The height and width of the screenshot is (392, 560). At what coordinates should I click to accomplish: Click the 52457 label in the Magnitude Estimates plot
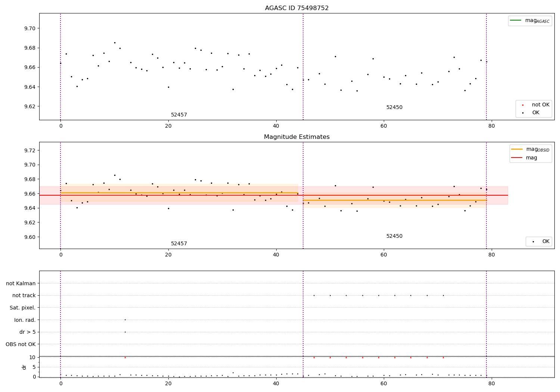[x=179, y=244]
